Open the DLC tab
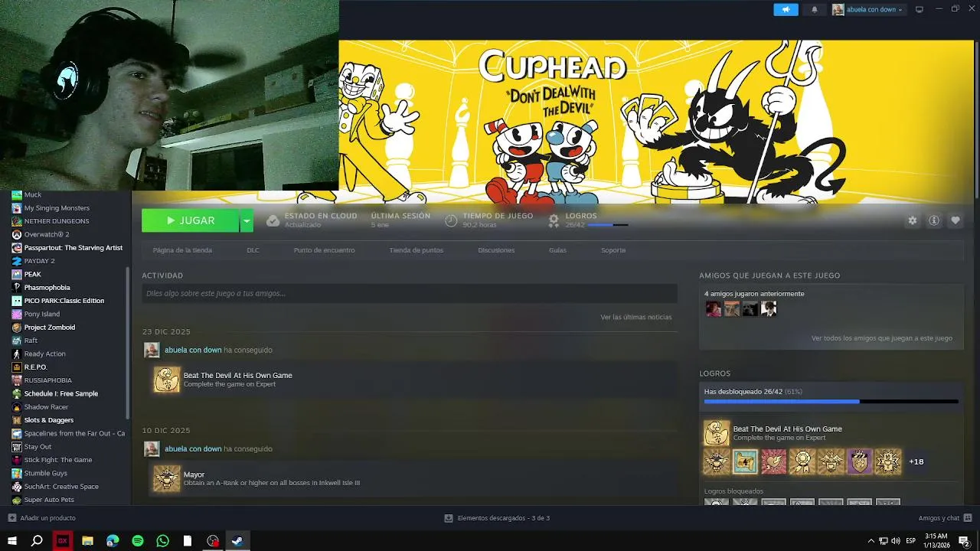This screenshot has width=980, height=551. pyautogui.click(x=253, y=250)
